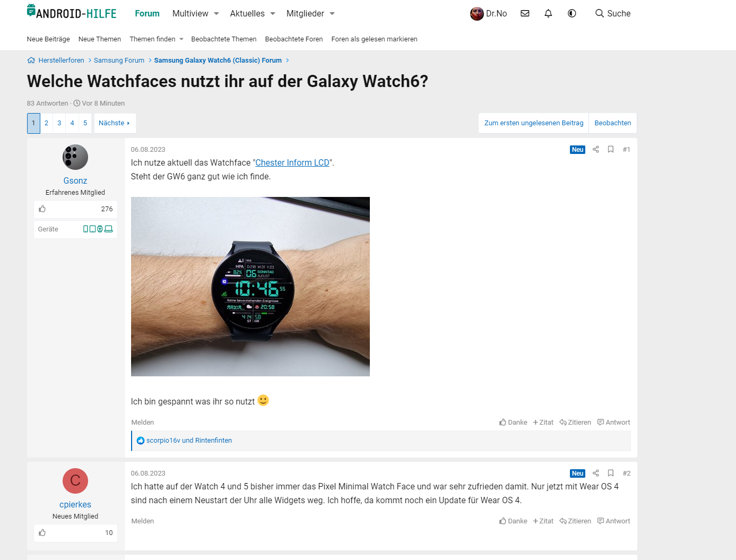Click share icon on post #2

click(x=596, y=473)
